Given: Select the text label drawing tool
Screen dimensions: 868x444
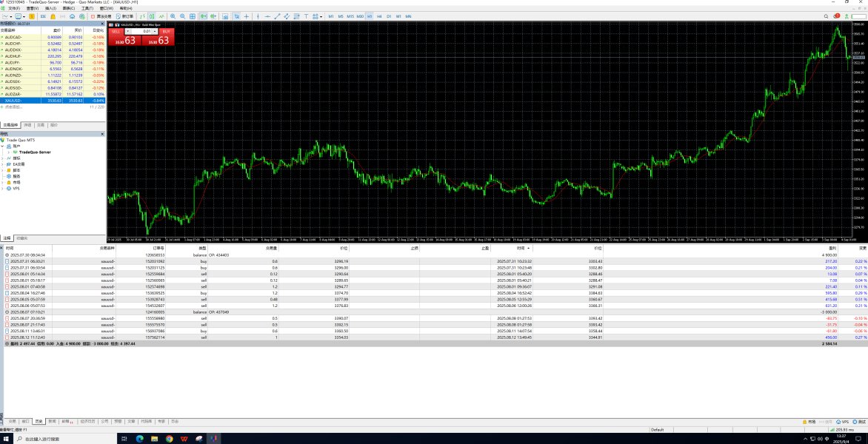Looking at the screenshot, I should click(306, 16).
